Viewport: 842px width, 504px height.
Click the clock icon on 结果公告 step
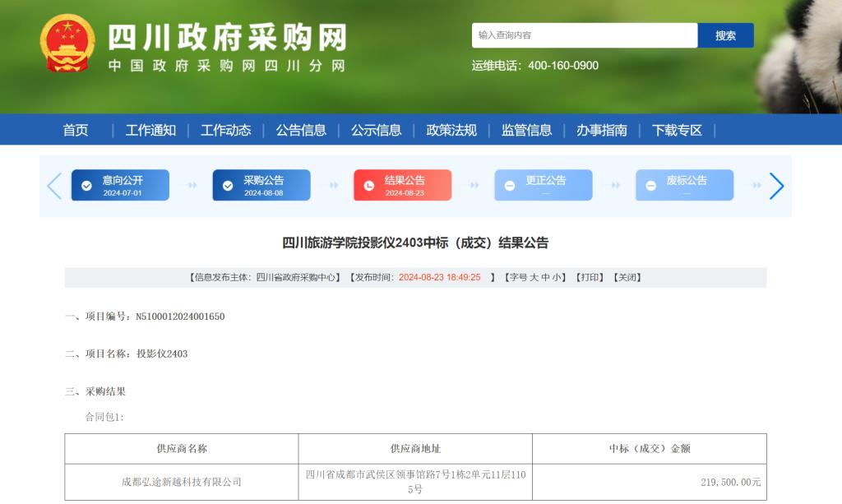369,186
